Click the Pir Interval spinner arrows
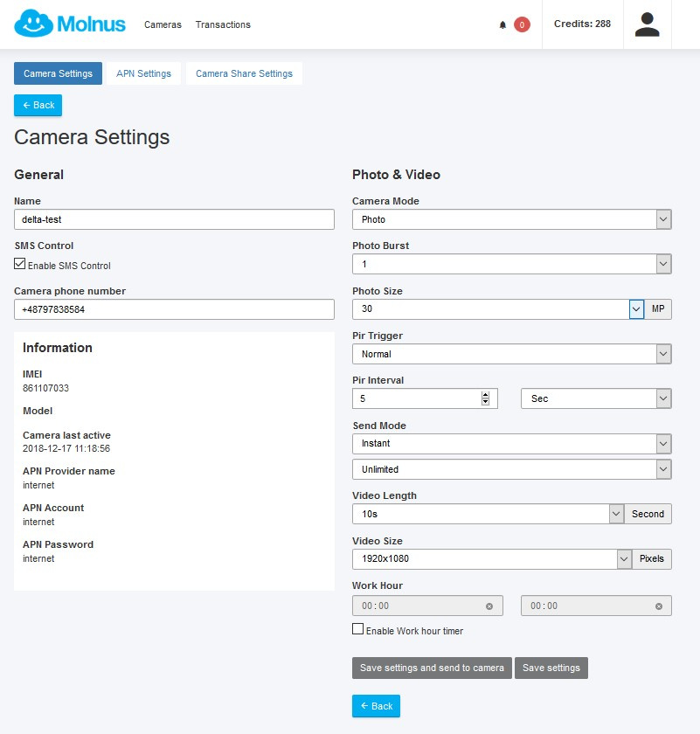The width and height of the screenshot is (700, 734). (486, 398)
